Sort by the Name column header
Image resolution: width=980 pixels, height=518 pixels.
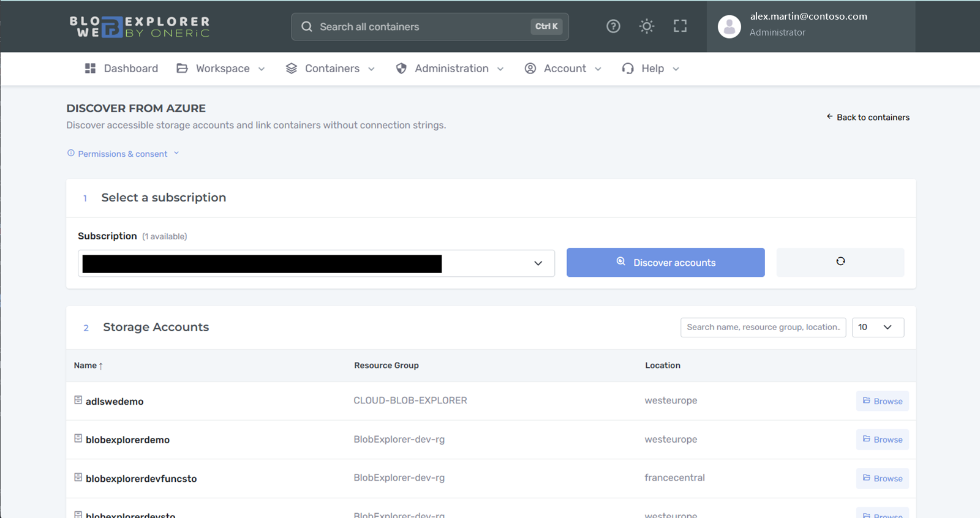88,366
